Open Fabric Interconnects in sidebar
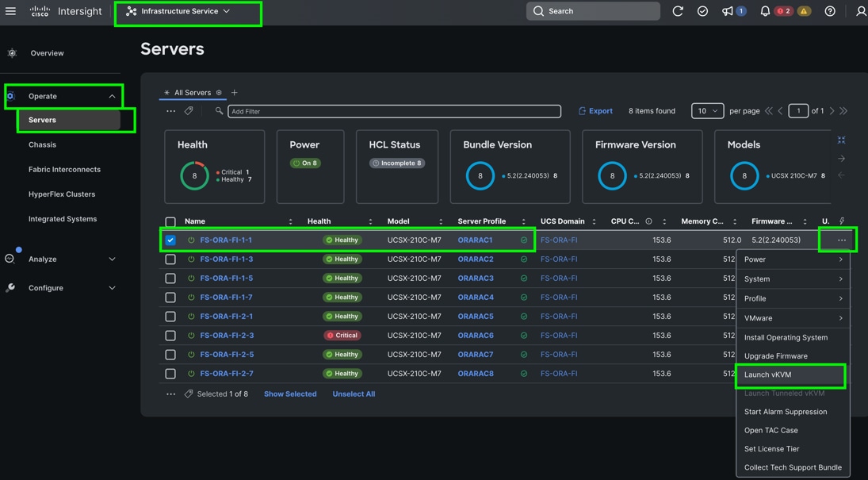The width and height of the screenshot is (868, 480). coord(64,170)
